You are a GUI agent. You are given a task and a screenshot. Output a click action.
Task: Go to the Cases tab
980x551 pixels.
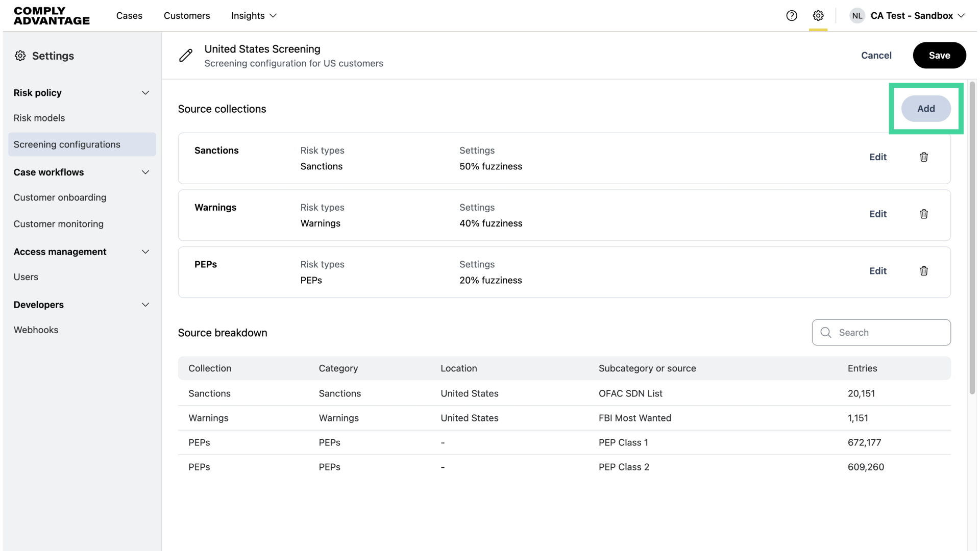tap(129, 16)
